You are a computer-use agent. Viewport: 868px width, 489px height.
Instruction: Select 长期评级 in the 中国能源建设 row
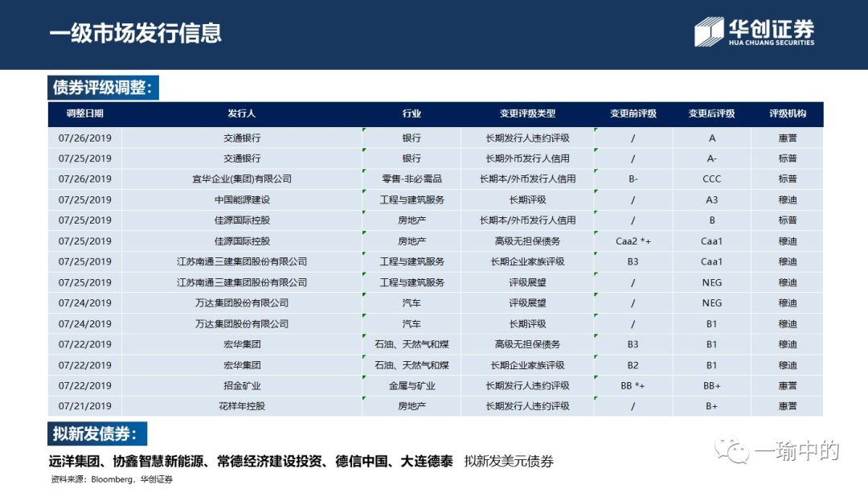[x=527, y=199]
